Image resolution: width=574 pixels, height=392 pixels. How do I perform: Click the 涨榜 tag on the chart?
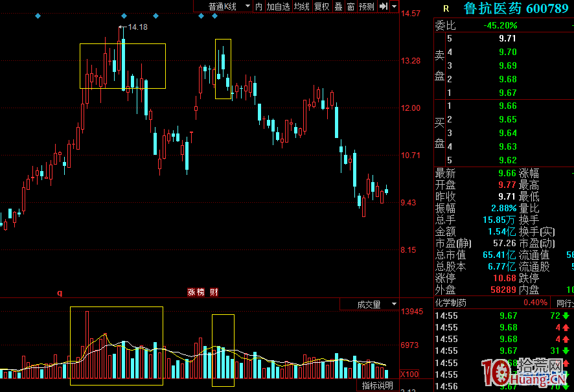pos(196,292)
